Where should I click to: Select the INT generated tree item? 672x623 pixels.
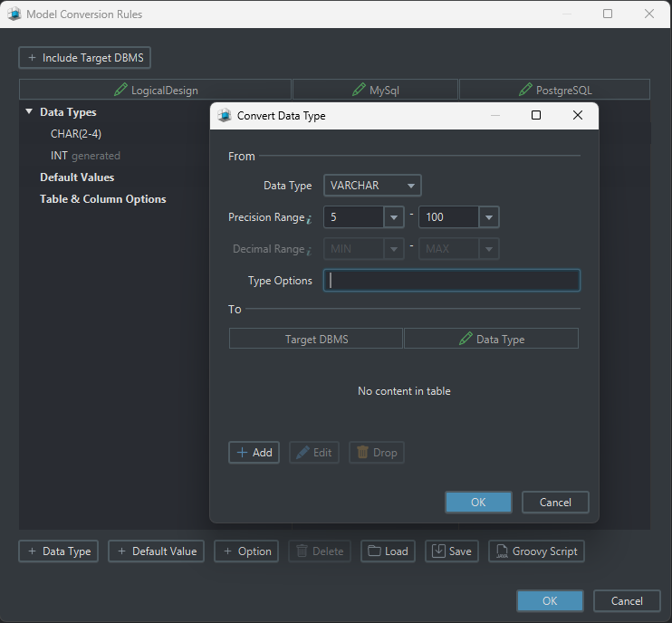pyautogui.click(x=85, y=156)
